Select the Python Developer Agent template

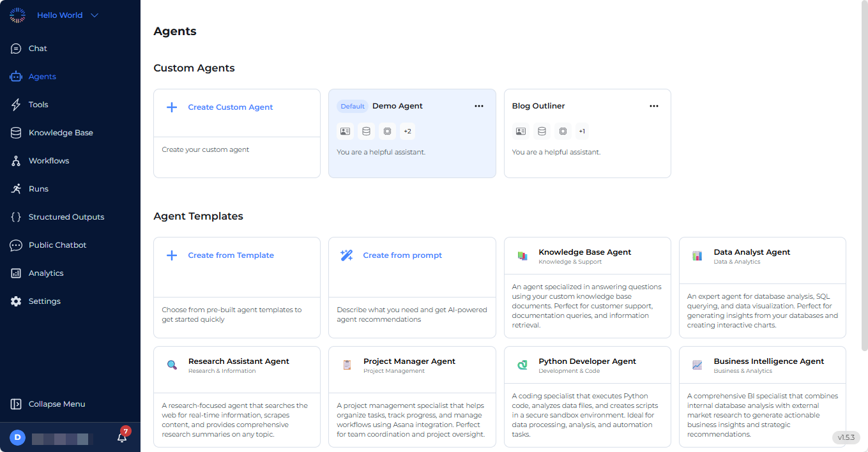tap(588, 396)
